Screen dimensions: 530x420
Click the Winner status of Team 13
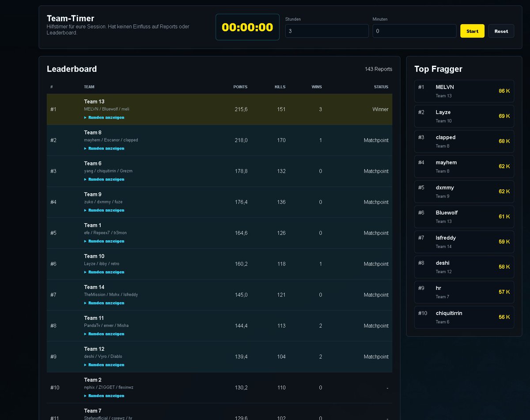(x=380, y=109)
